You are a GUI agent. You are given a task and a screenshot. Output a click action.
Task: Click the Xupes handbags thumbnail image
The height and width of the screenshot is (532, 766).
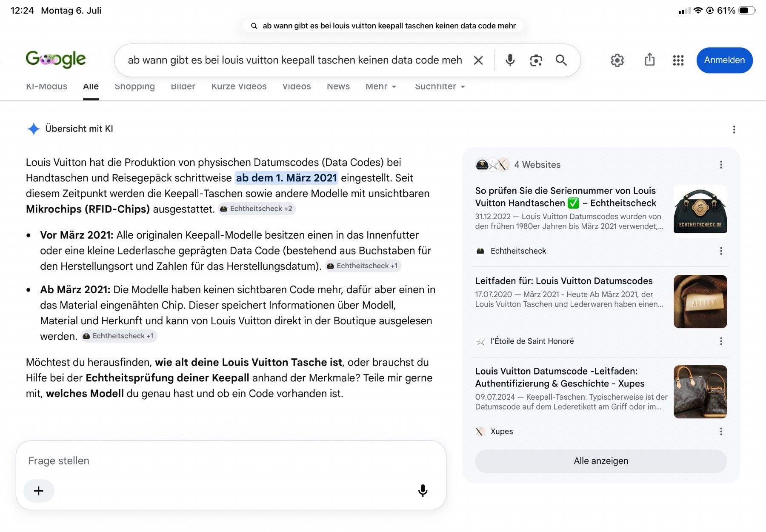point(700,392)
